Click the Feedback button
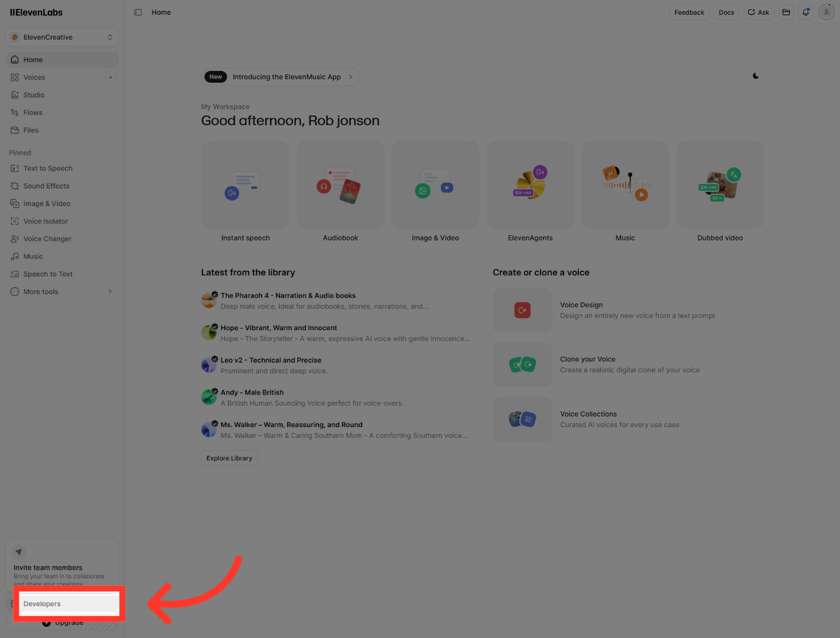Image resolution: width=840 pixels, height=638 pixels. (x=689, y=12)
